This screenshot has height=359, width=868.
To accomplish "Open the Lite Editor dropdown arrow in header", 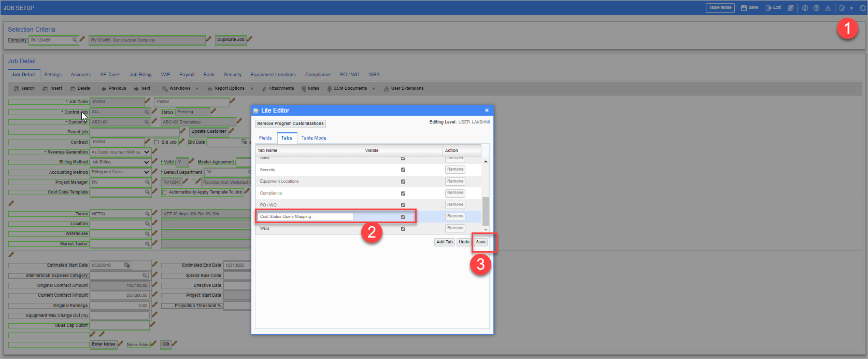I will click(x=851, y=8).
